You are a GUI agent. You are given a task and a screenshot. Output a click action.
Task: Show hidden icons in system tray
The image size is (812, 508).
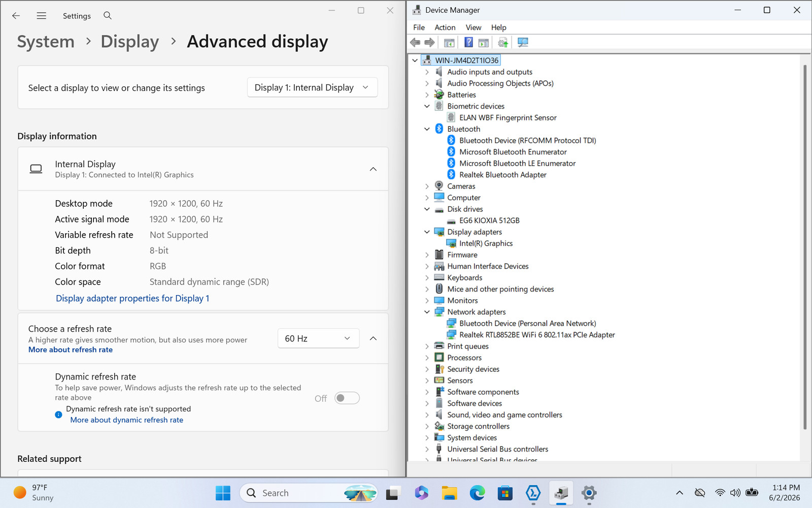tap(680, 493)
